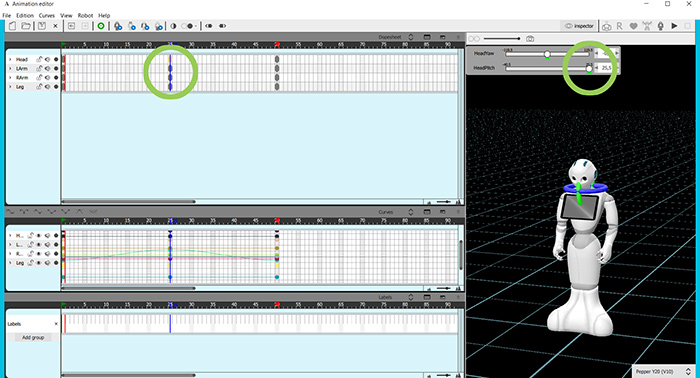Click the robot head connection icon
This screenshot has width=700, height=378.
pos(606,26)
